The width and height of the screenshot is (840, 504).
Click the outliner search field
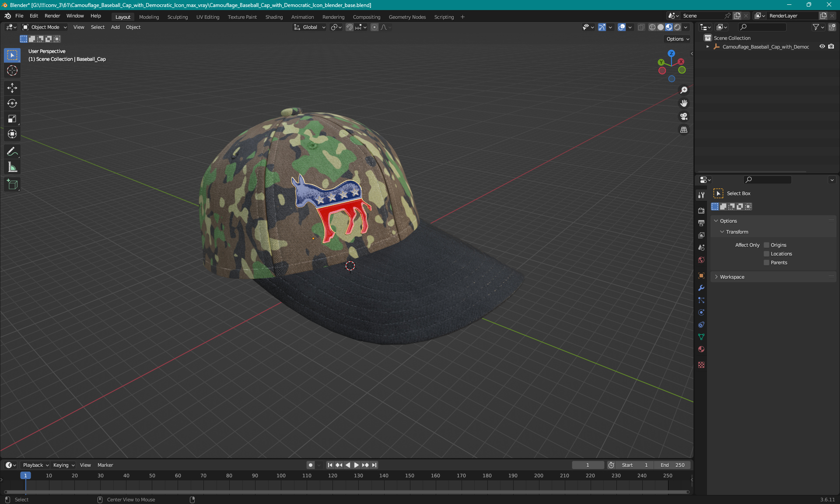tap(762, 27)
